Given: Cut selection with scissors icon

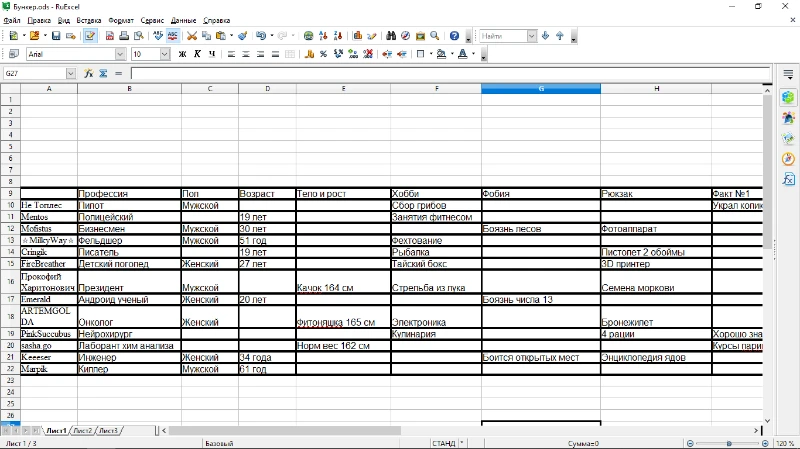Looking at the screenshot, I should pos(192,36).
